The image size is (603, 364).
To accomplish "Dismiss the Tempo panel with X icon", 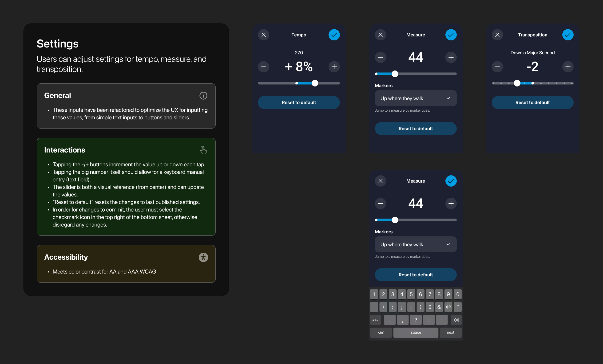I will tap(264, 35).
